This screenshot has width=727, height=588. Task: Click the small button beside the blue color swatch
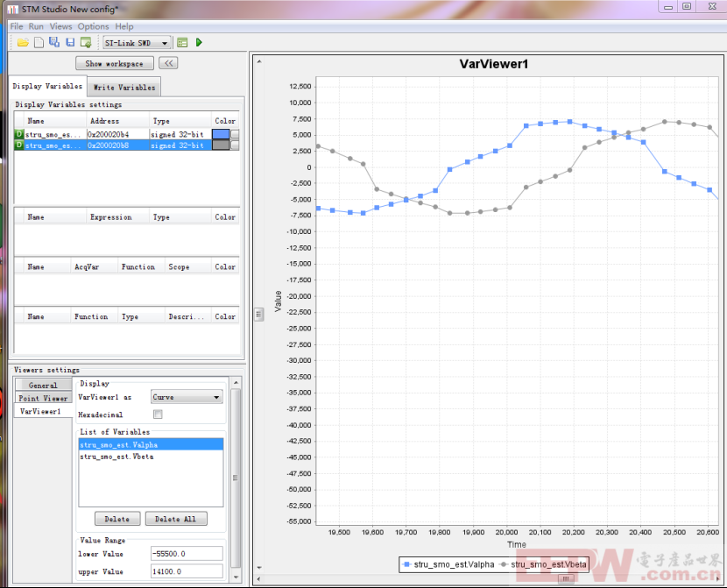coord(235,134)
